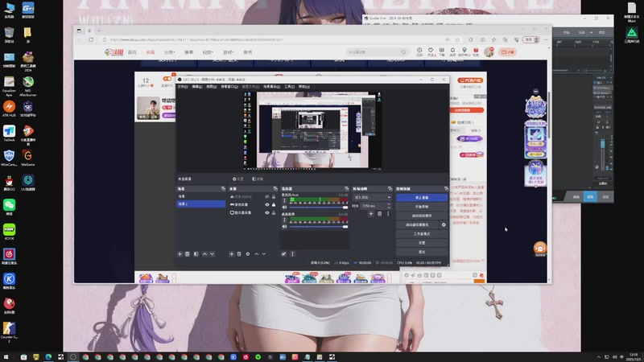Click Exit button in OBS controls
This screenshot has height=362, width=644.
[x=422, y=252]
